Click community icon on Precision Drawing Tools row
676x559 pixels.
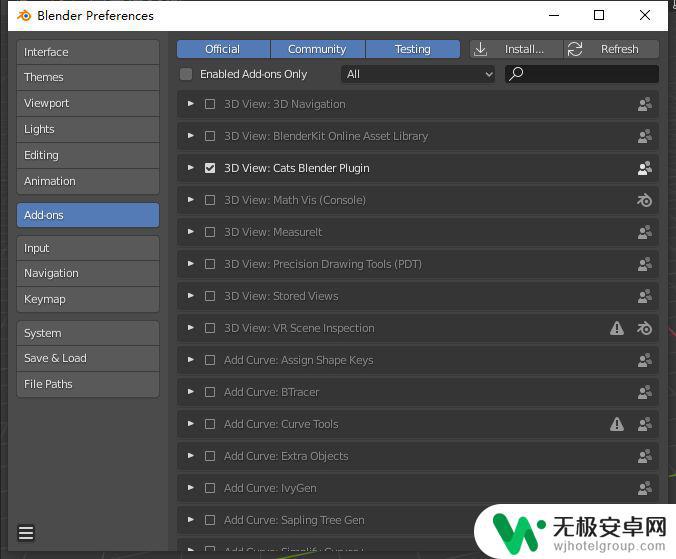pyautogui.click(x=645, y=264)
